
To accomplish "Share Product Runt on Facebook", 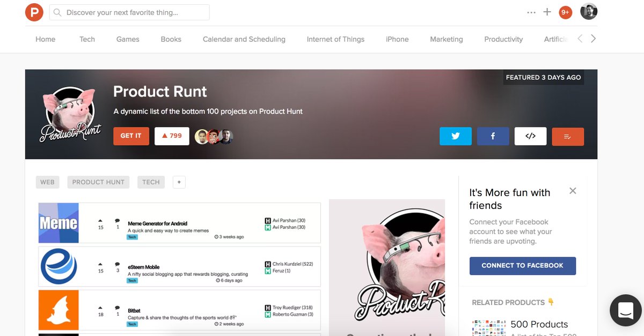I will [493, 136].
